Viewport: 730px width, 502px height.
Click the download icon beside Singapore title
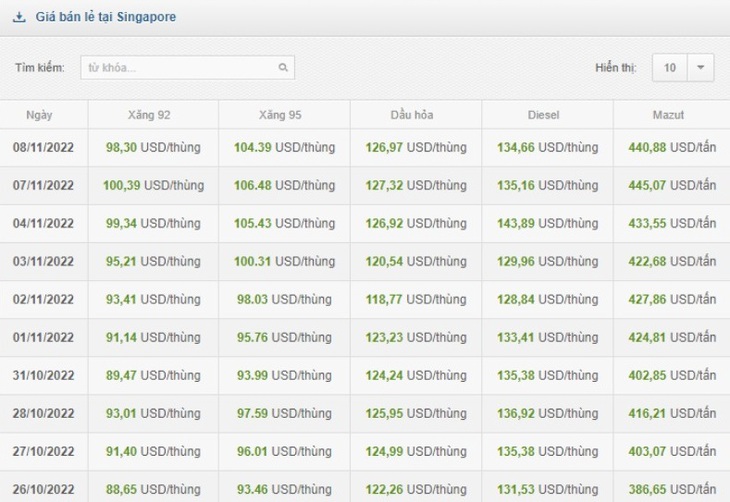point(19,17)
